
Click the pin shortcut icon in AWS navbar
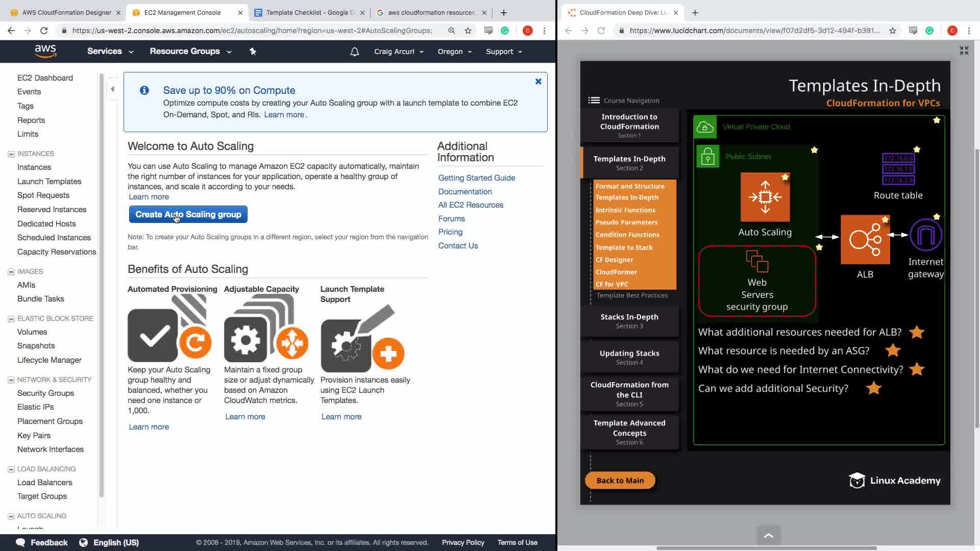coord(253,52)
